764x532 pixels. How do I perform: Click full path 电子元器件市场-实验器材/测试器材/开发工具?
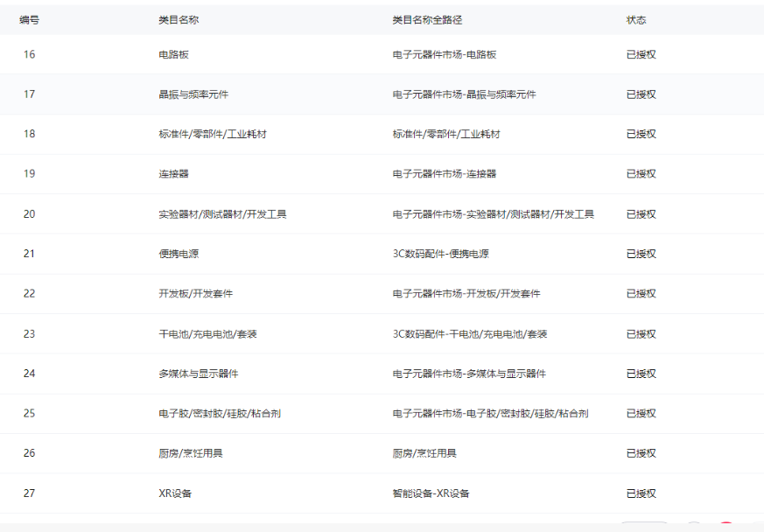(x=494, y=214)
